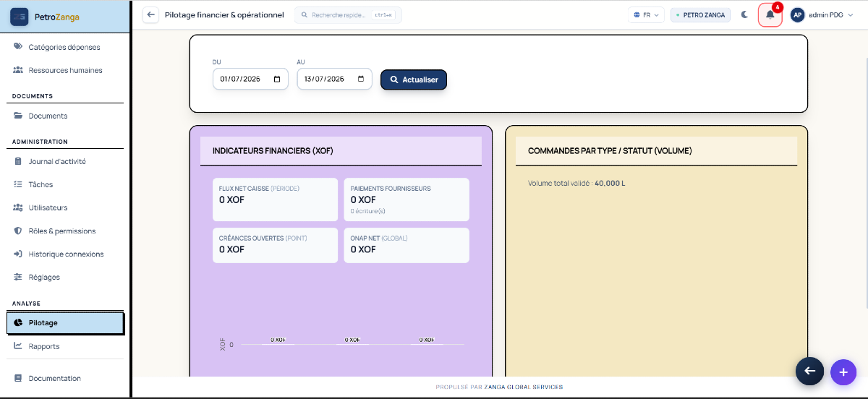Click the Actualiser button
868x399 pixels.
tap(414, 80)
